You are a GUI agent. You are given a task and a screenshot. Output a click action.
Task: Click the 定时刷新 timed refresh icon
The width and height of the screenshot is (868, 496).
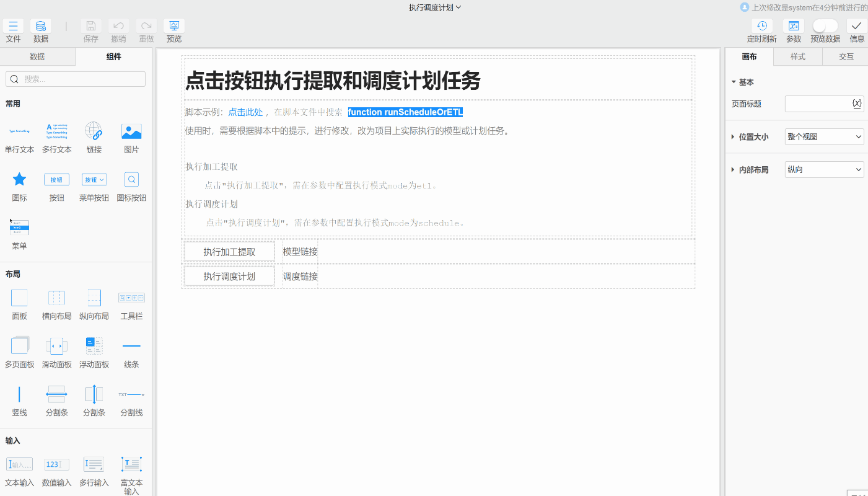pos(761,26)
